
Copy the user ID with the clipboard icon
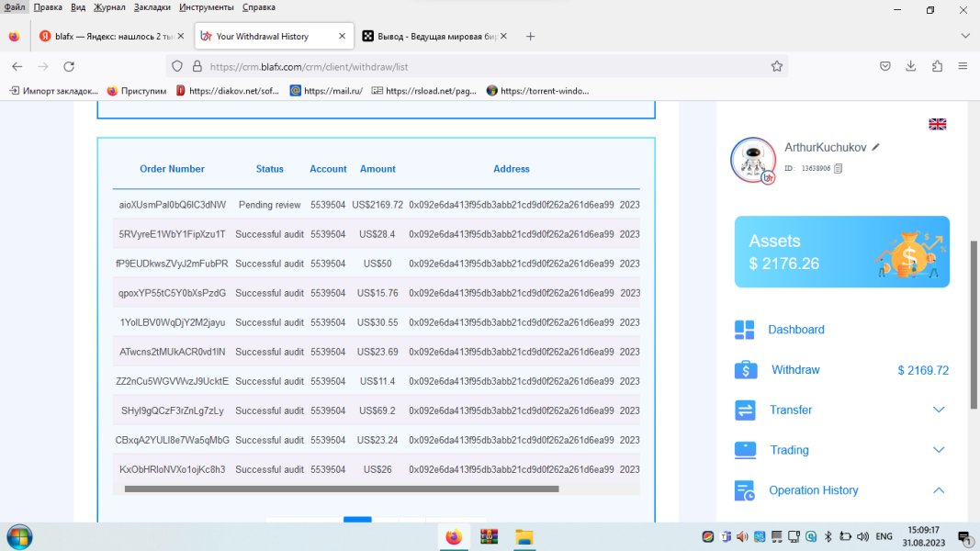[x=838, y=168]
